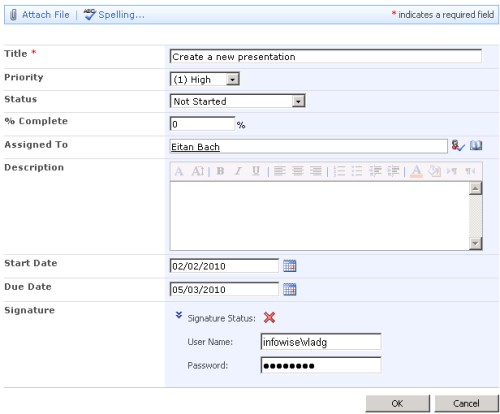Toggle italic formatting in Description
Image resolution: width=500 pixels, height=414 pixels.
click(x=238, y=171)
